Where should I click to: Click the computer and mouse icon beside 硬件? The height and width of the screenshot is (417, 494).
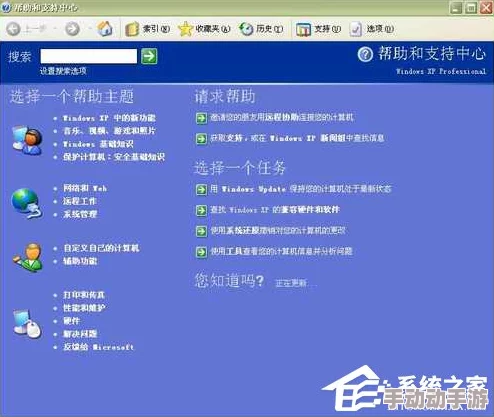click(x=27, y=324)
